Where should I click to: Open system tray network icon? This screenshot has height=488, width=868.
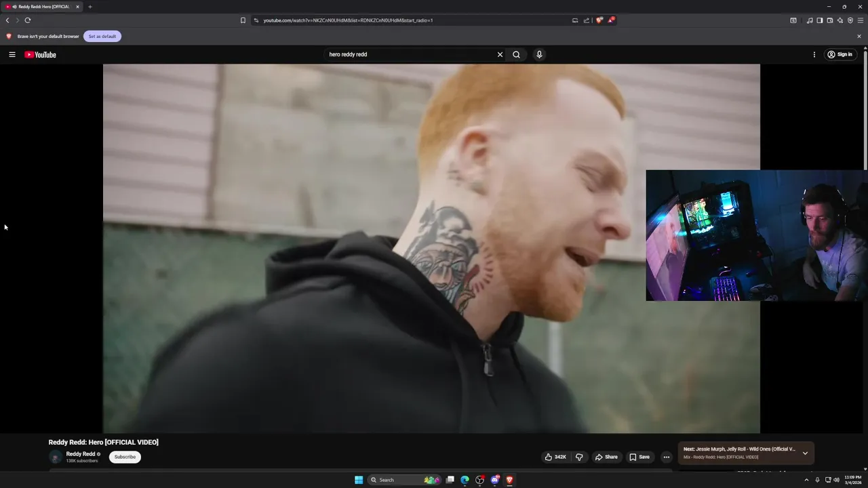828,480
